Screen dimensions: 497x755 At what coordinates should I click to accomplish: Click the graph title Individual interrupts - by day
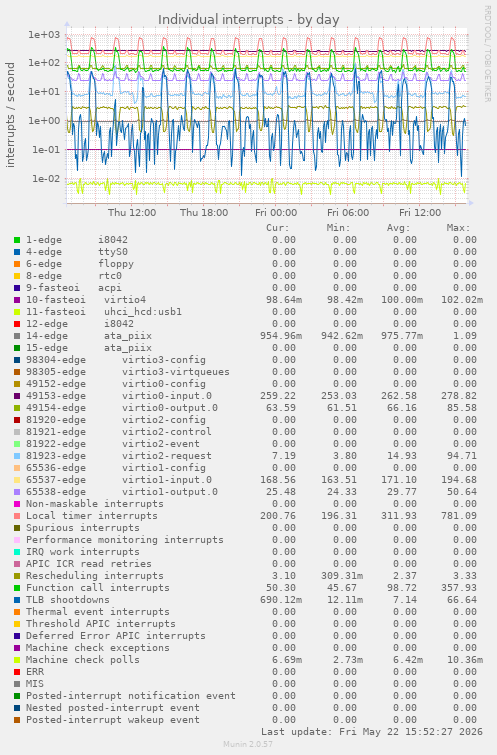click(248, 20)
